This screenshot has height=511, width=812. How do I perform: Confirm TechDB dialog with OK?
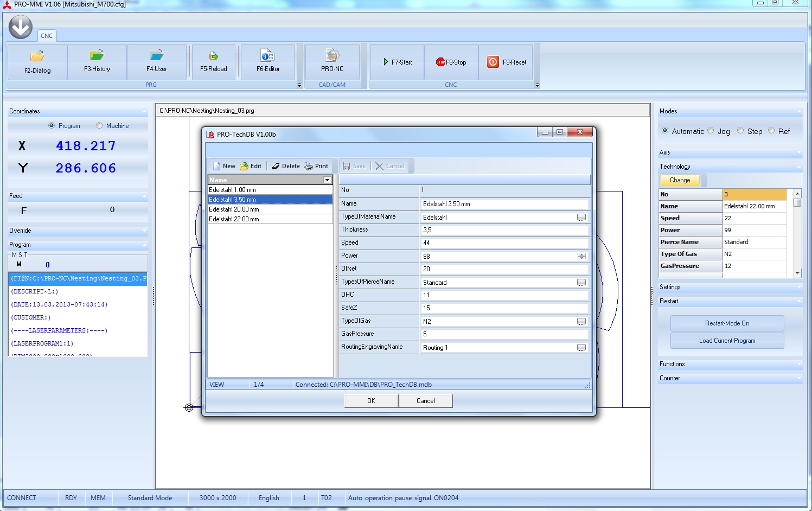click(371, 401)
